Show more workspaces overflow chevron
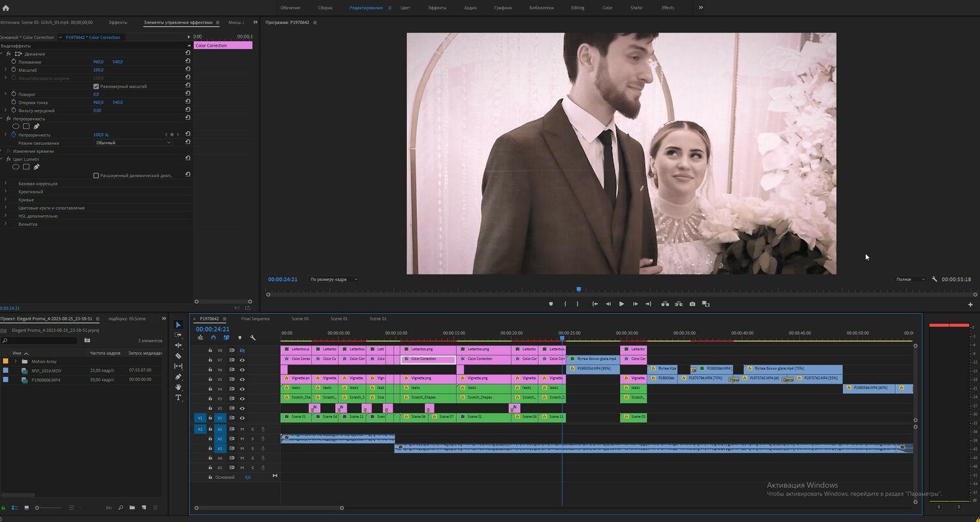This screenshot has width=980, height=522. (x=701, y=7)
